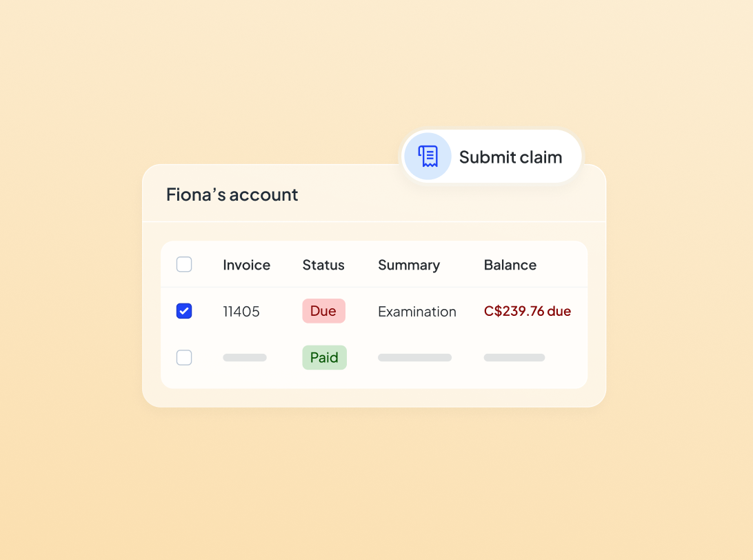Click placeholder balance bar in Paid row
The height and width of the screenshot is (560, 753).
pos(514,358)
